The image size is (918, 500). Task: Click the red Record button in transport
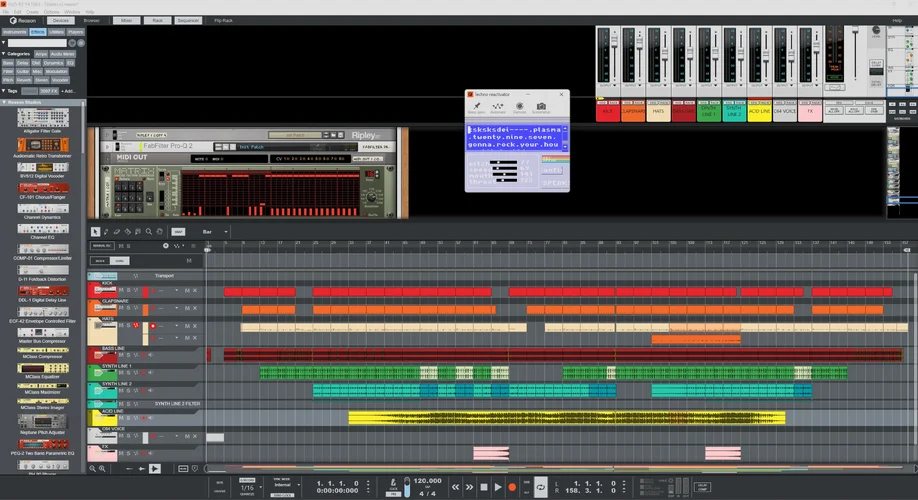(512, 487)
